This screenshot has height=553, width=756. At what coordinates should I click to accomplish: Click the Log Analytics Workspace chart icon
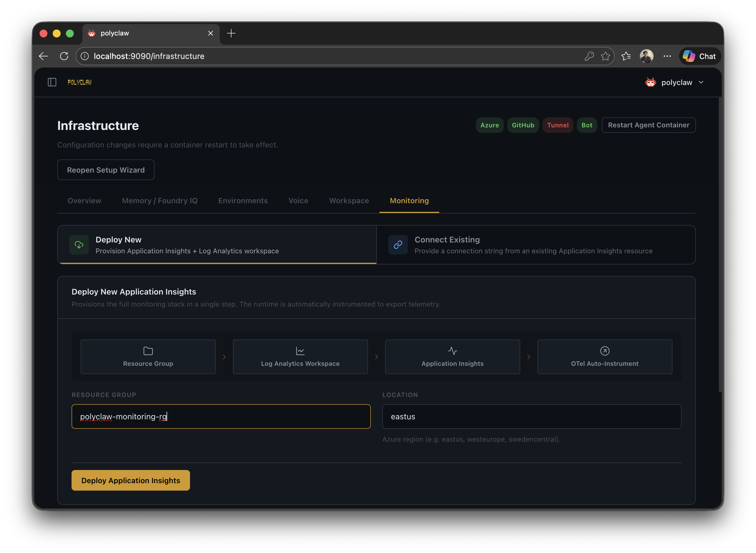click(x=300, y=351)
